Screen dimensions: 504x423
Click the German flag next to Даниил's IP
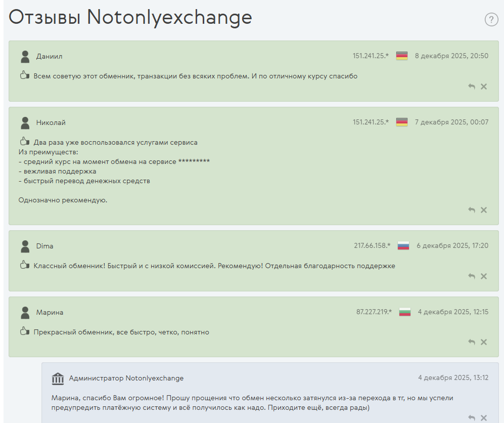402,56
